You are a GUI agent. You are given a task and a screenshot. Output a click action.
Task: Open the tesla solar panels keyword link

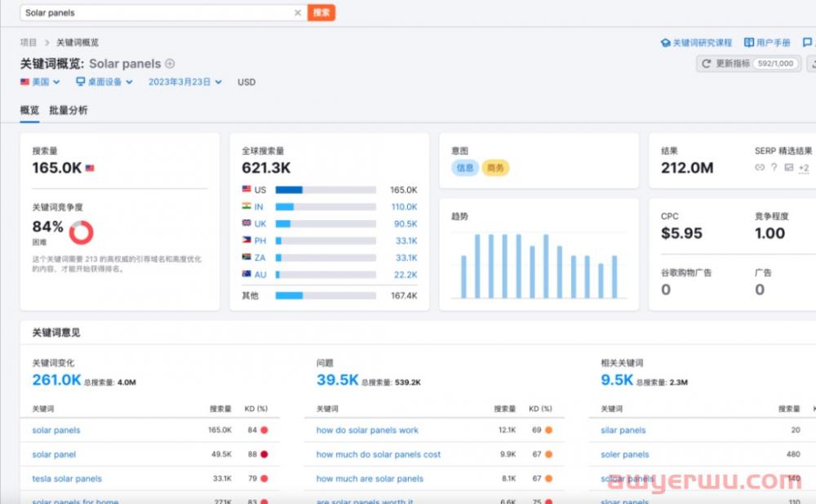pos(67,479)
